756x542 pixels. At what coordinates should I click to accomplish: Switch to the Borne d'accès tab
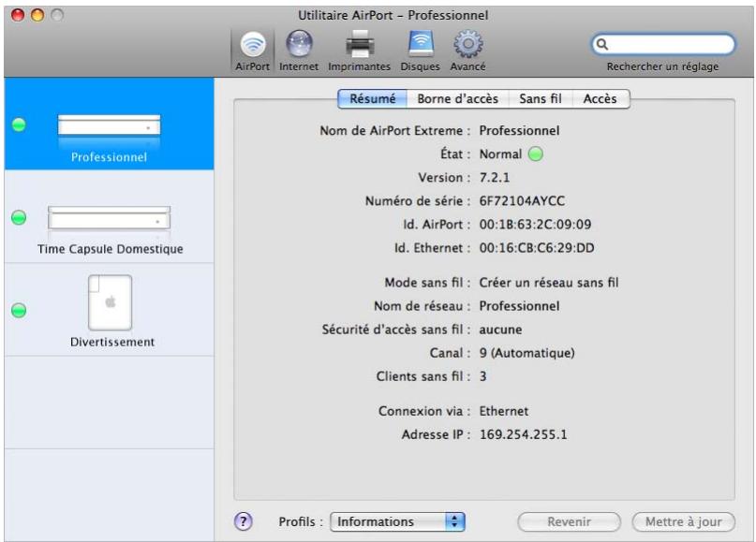pos(457,99)
